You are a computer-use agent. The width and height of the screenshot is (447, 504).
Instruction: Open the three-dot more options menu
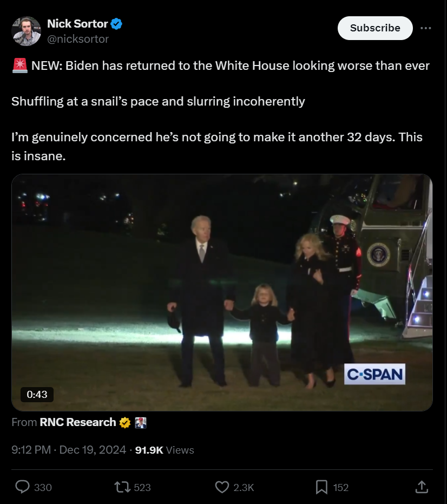click(x=426, y=28)
